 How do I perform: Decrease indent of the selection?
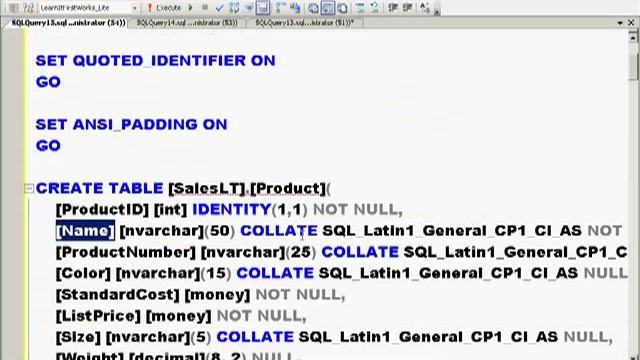pos(393,7)
